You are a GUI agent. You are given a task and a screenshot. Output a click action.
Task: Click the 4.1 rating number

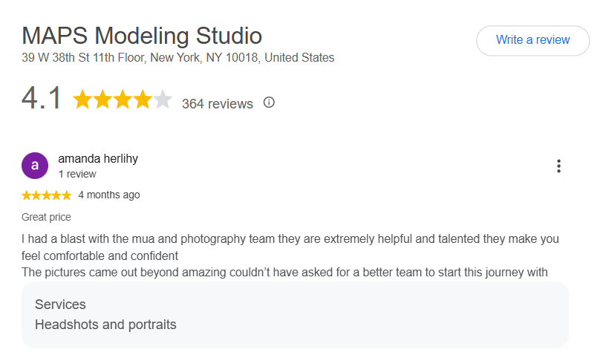(42, 98)
